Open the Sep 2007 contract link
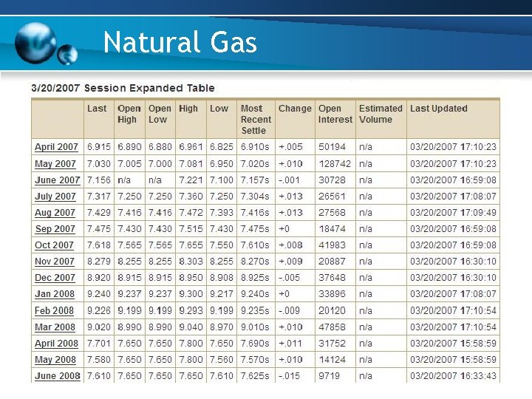Screen dimensions: 532x399 pyautogui.click(x=55, y=228)
